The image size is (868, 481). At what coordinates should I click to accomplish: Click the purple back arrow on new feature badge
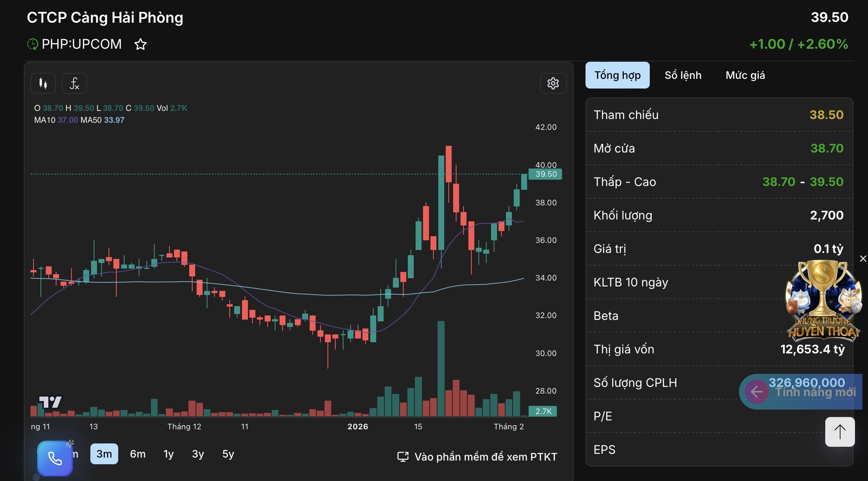[756, 391]
